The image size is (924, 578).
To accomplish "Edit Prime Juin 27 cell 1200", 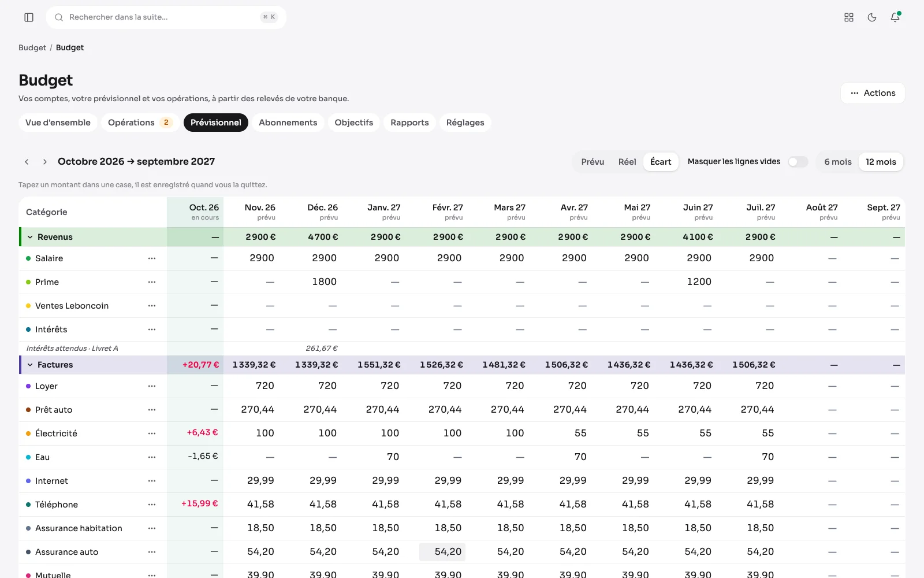I will [691, 282].
